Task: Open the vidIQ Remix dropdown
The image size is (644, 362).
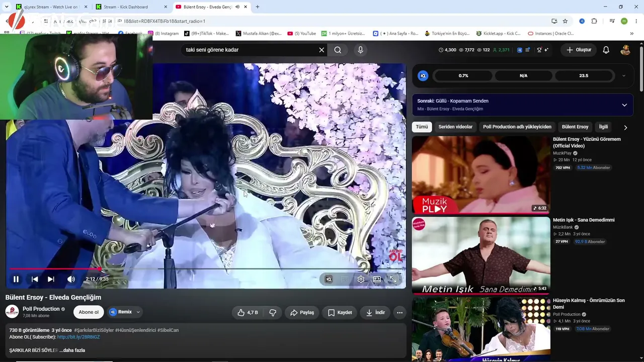Action: (x=125, y=312)
